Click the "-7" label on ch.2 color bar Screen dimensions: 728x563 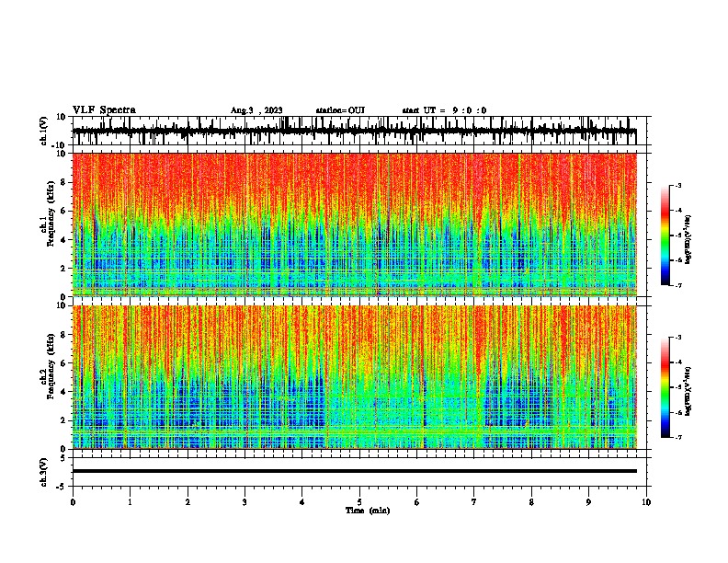(677, 438)
